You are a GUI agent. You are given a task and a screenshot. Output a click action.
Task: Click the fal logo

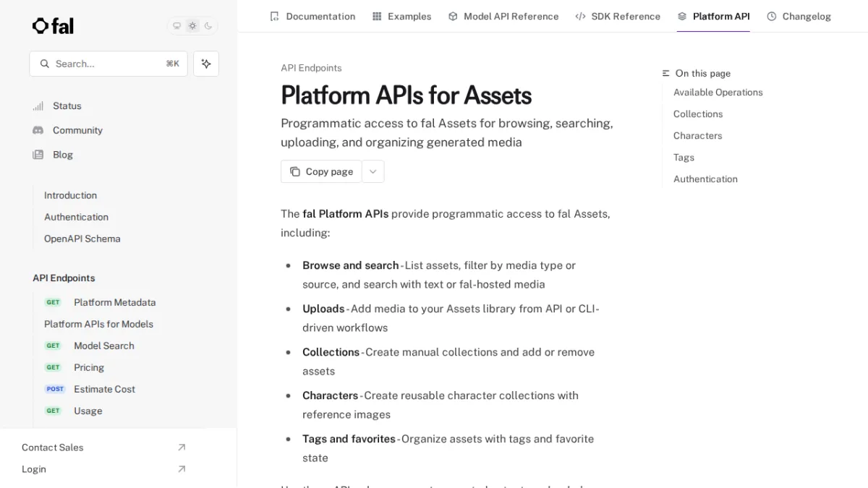[53, 26]
